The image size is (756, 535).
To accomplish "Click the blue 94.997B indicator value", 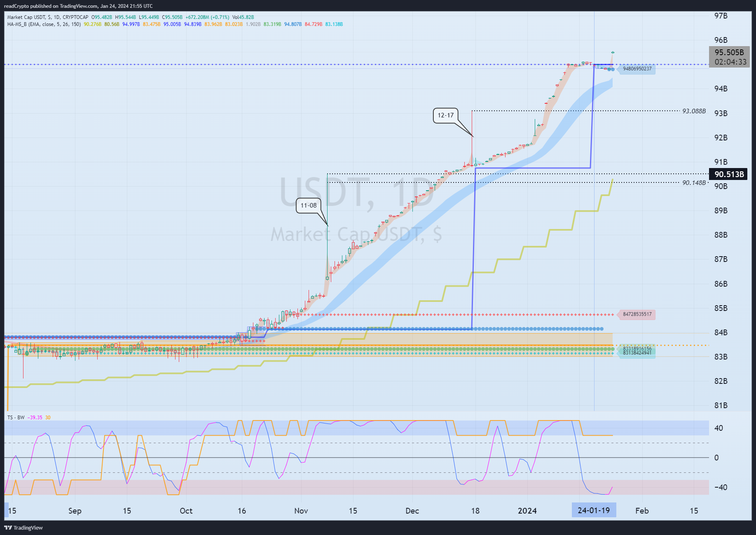I will [131, 24].
